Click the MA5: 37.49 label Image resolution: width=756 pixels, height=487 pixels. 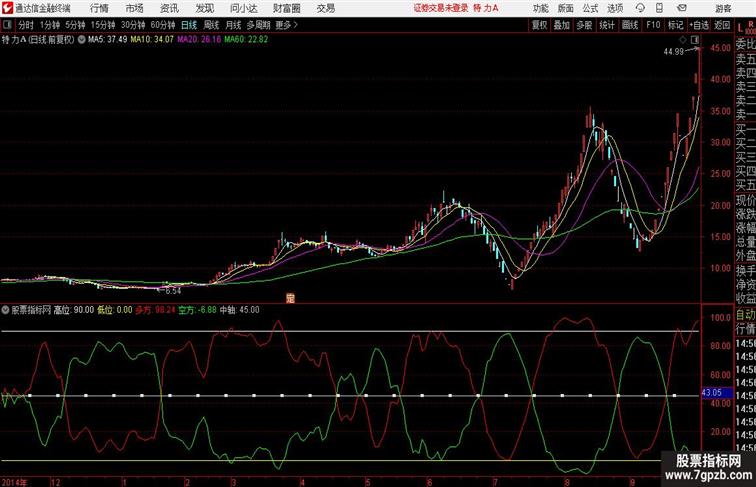pyautogui.click(x=108, y=40)
